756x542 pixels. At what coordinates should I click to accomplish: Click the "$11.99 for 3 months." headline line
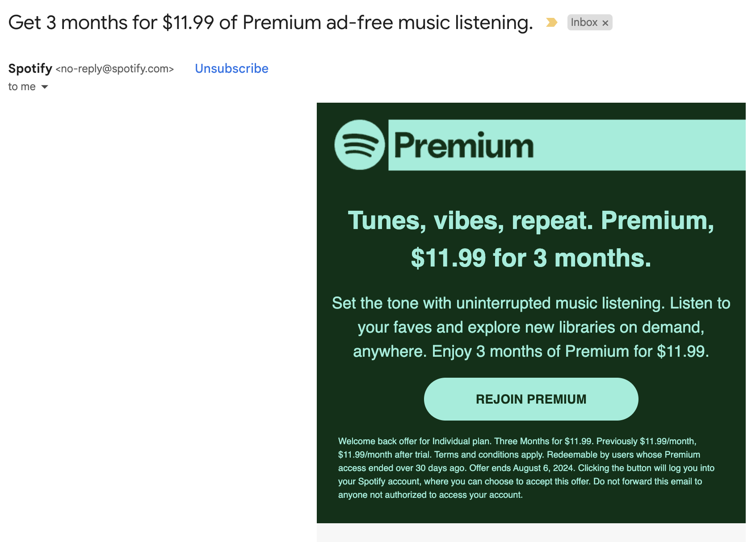531,258
